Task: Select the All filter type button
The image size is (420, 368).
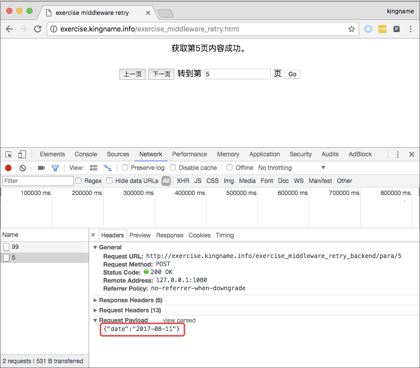Action: (166, 181)
